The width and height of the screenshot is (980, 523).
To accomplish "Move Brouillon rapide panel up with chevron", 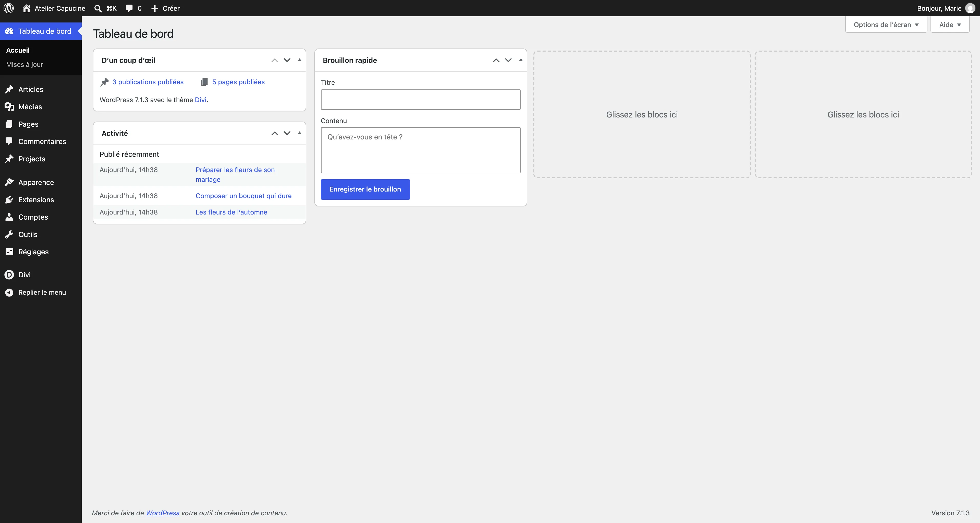I will [x=496, y=60].
